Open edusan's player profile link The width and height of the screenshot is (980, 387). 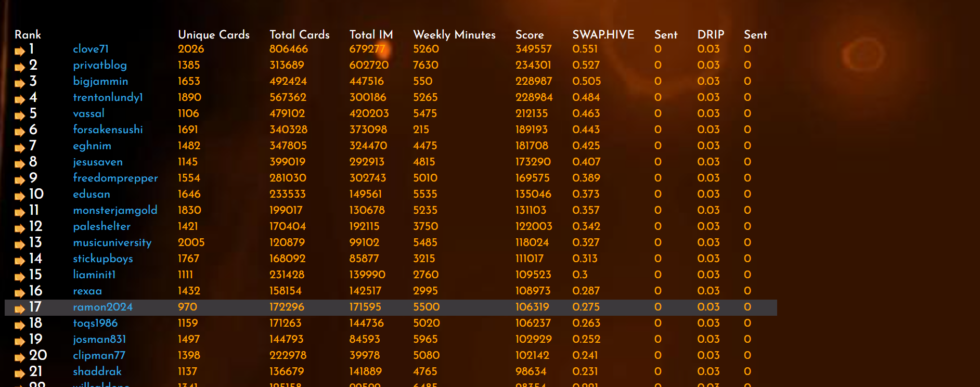point(92,194)
